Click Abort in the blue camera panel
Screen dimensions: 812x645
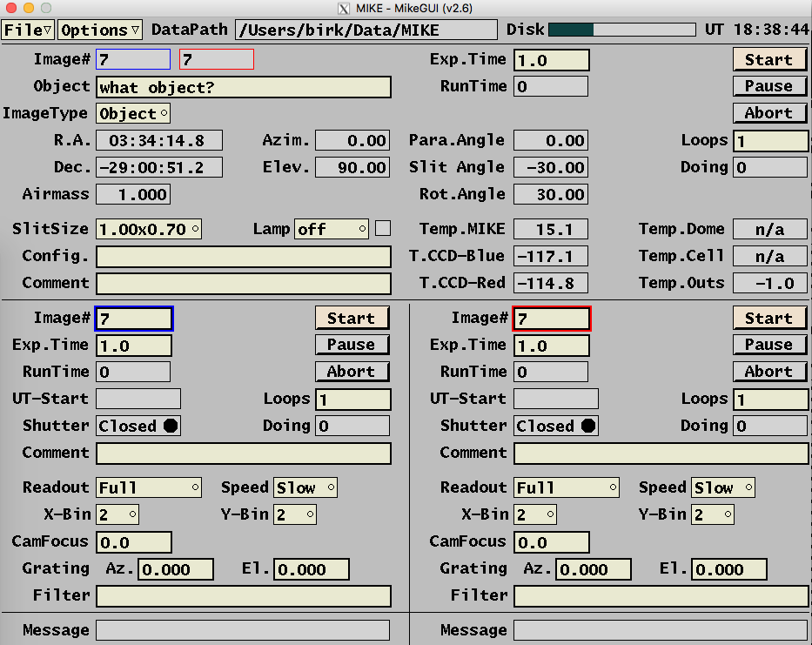click(352, 372)
